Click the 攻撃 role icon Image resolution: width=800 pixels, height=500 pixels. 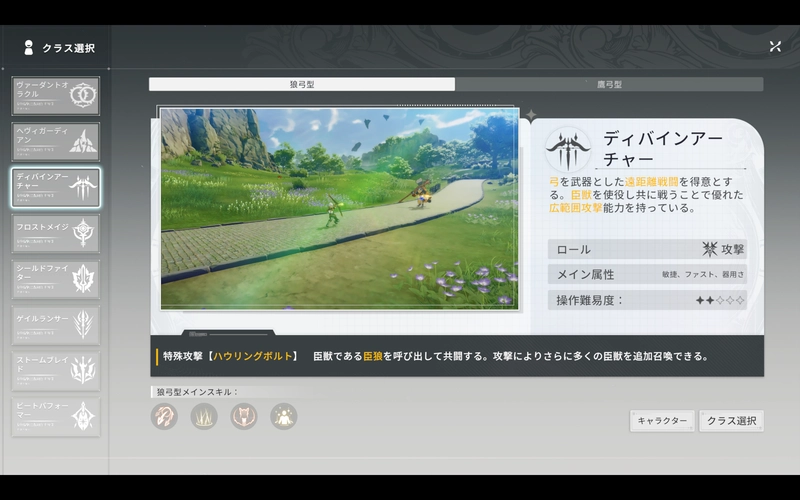tap(710, 249)
